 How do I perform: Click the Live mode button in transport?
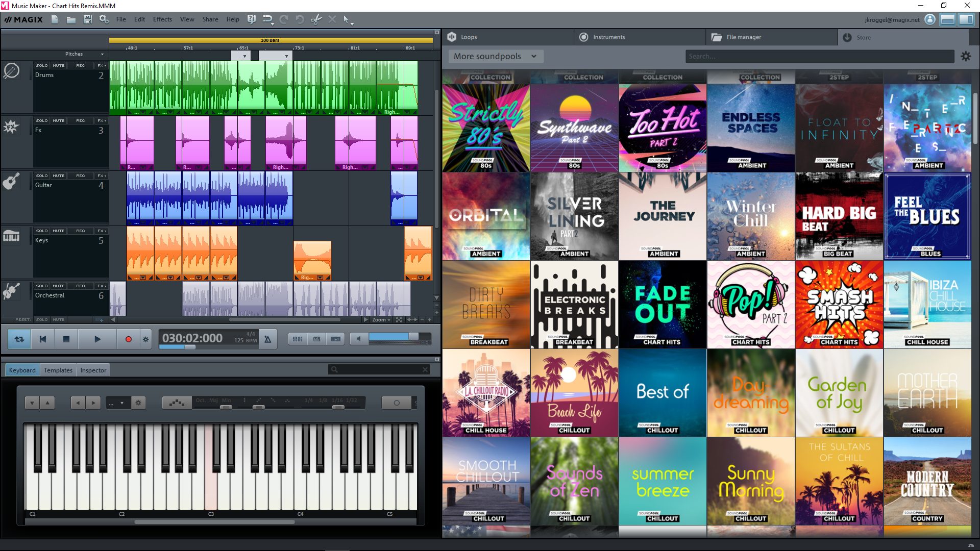[x=335, y=339]
